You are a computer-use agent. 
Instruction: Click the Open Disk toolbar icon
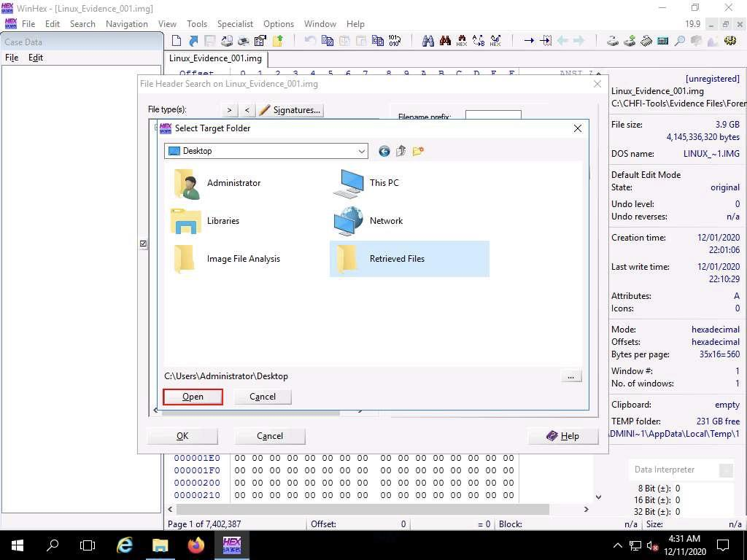click(x=613, y=41)
